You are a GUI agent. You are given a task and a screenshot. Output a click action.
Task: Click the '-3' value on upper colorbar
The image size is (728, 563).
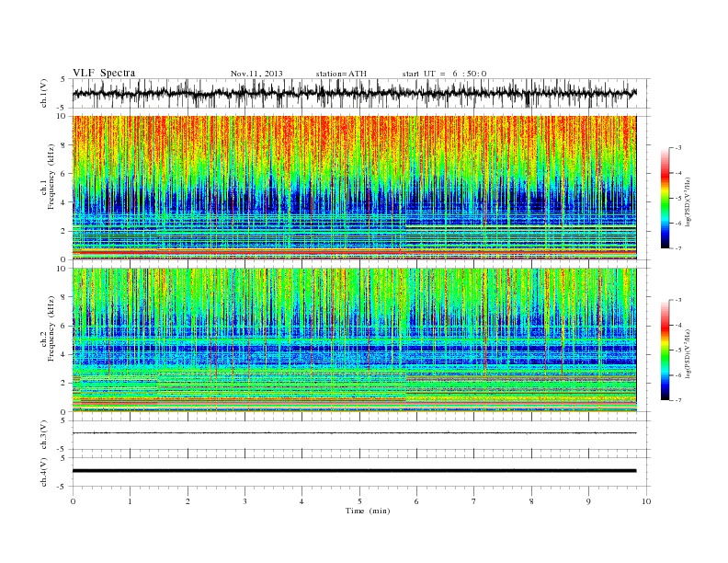(x=677, y=148)
